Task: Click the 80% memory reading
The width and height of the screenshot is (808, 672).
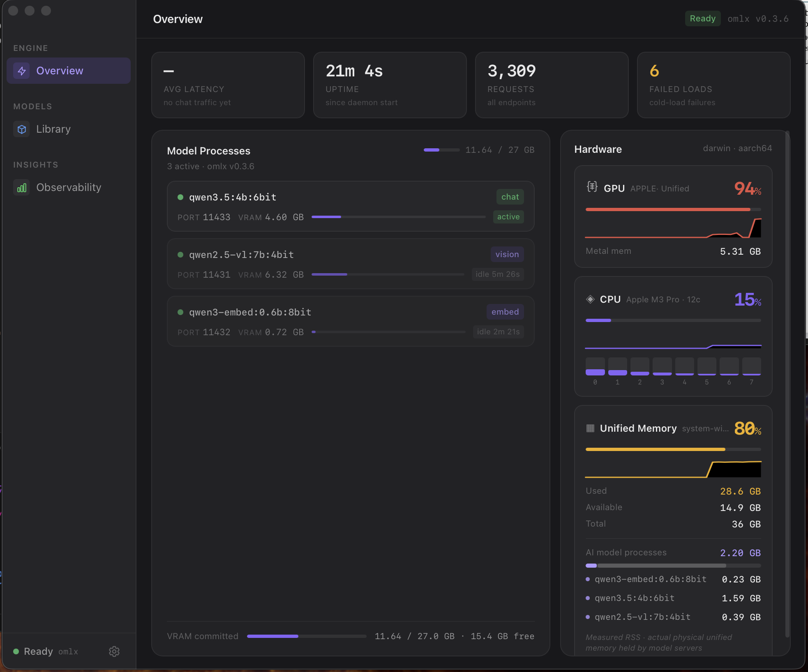Action: [748, 428]
